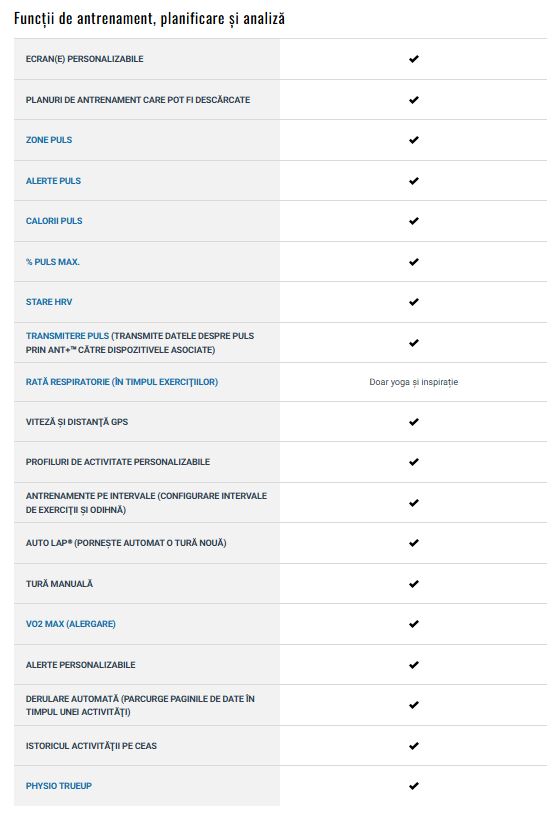Click checkmark for PROFILURI DE ACTIVITATE PERSONALIZABILE
558x814 pixels.
[x=414, y=462]
